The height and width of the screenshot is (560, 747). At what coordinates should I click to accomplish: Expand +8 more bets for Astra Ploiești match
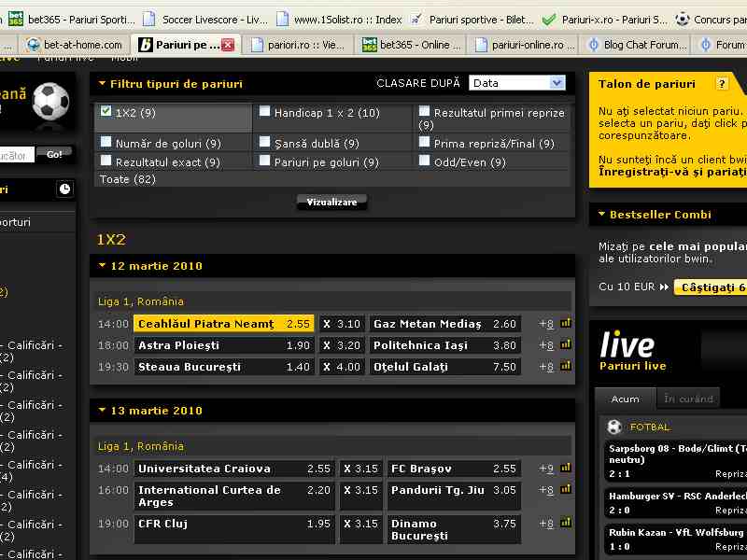[546, 345]
